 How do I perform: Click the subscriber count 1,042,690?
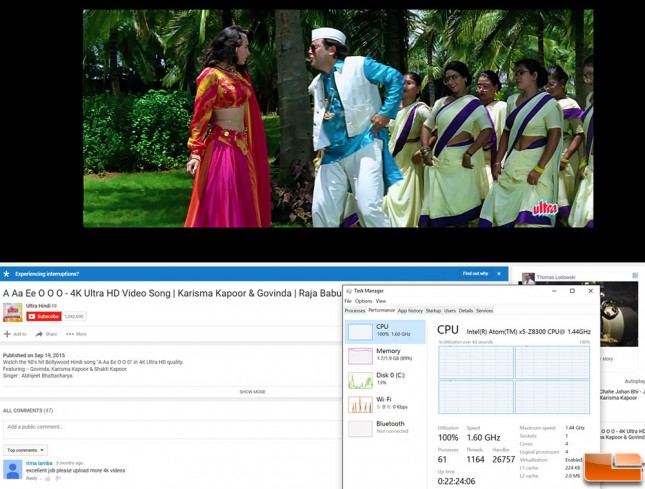tap(74, 316)
